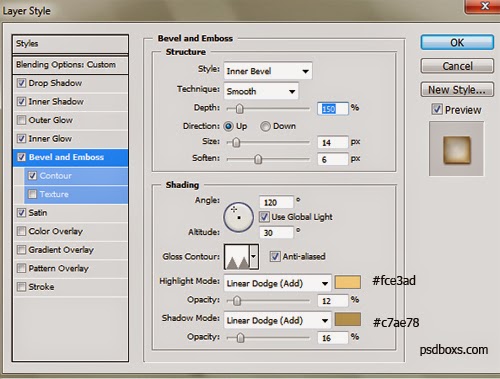Click the Shadow Opacity slider handle

tap(240, 338)
